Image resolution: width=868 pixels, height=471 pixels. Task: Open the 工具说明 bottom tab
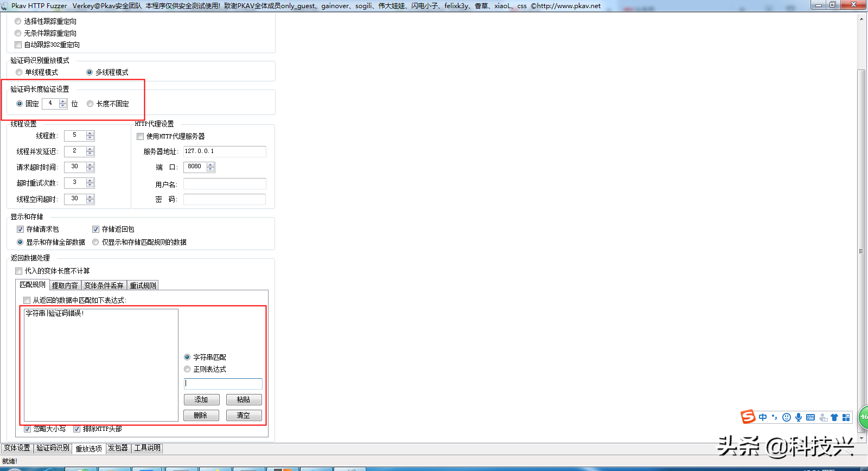coord(147,448)
